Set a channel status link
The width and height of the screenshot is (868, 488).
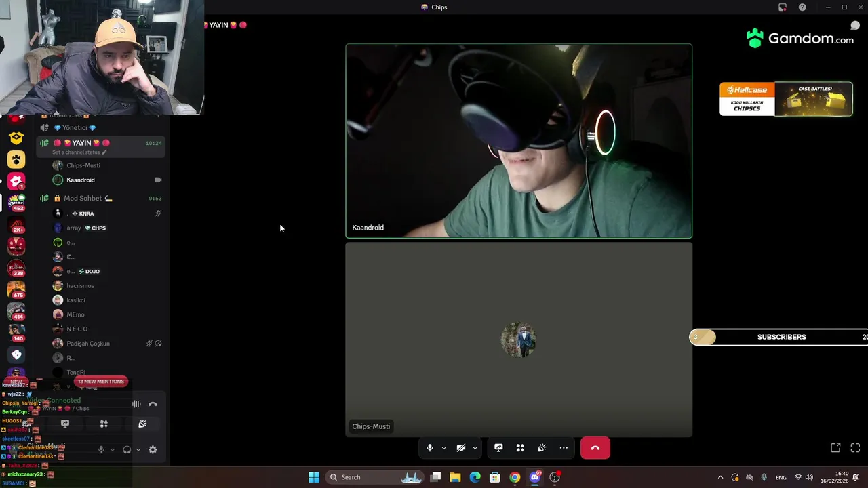pyautogui.click(x=79, y=152)
